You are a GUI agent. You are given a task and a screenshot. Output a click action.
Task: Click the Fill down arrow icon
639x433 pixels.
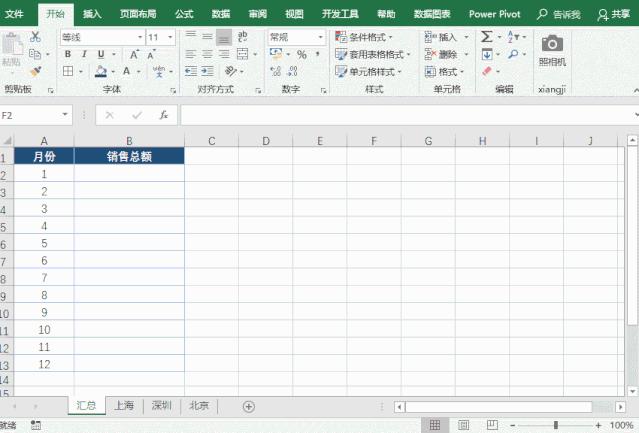point(487,54)
